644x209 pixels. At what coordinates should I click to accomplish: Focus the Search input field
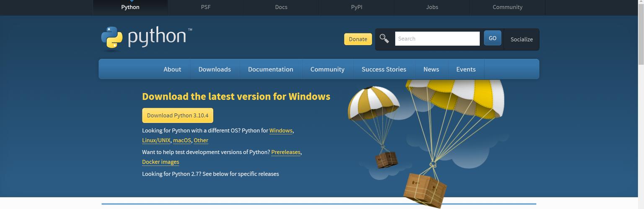click(437, 38)
